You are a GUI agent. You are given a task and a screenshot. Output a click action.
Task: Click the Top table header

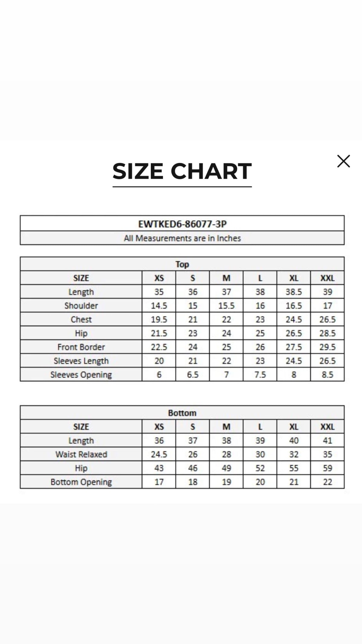click(x=182, y=264)
